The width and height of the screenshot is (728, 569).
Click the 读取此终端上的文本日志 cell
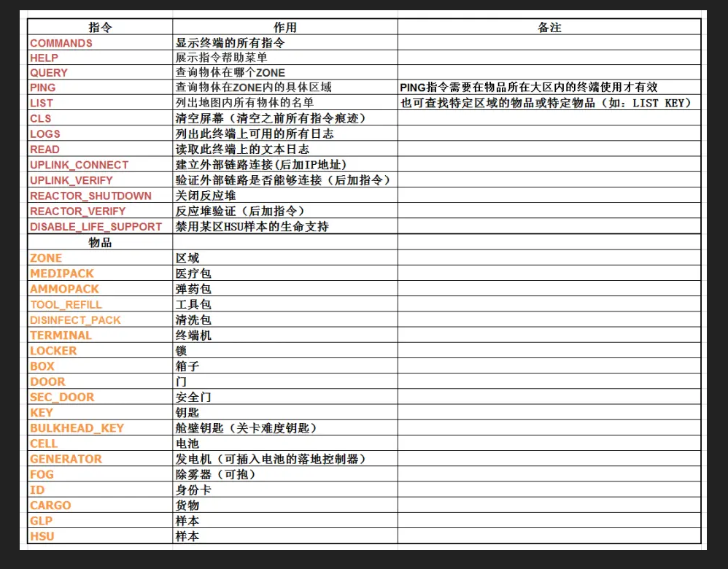[x=285, y=149]
